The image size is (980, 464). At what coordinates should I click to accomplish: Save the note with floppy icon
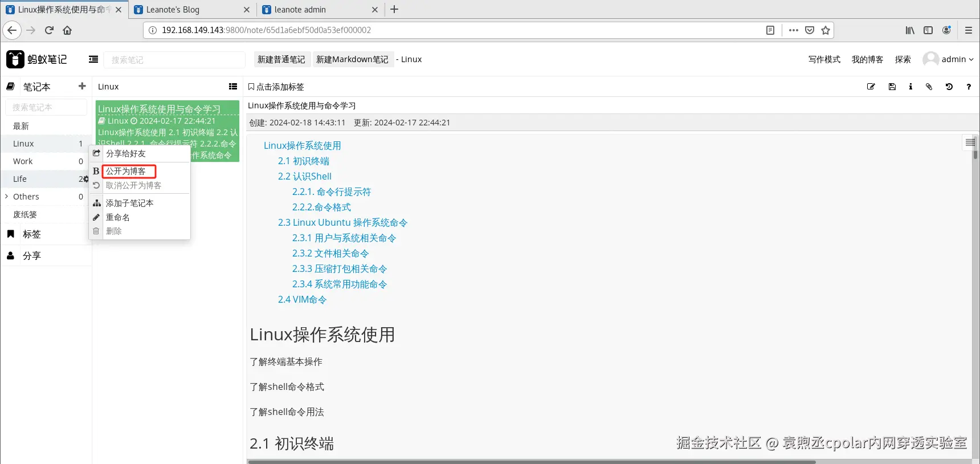click(892, 87)
